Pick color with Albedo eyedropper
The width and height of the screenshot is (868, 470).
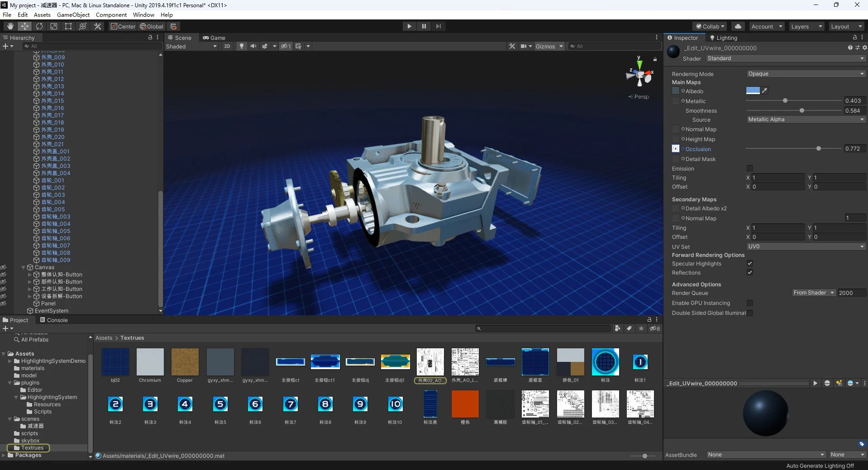tap(765, 90)
